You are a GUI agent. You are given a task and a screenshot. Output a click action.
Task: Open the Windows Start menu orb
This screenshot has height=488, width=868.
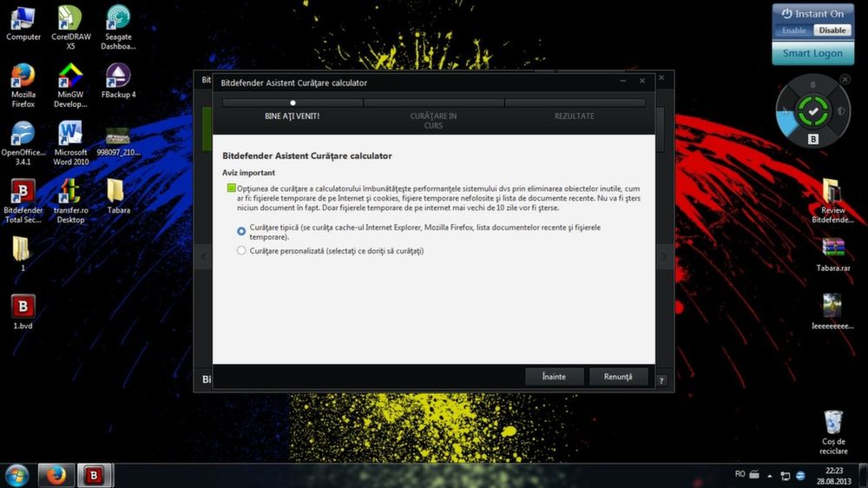pos(16,475)
